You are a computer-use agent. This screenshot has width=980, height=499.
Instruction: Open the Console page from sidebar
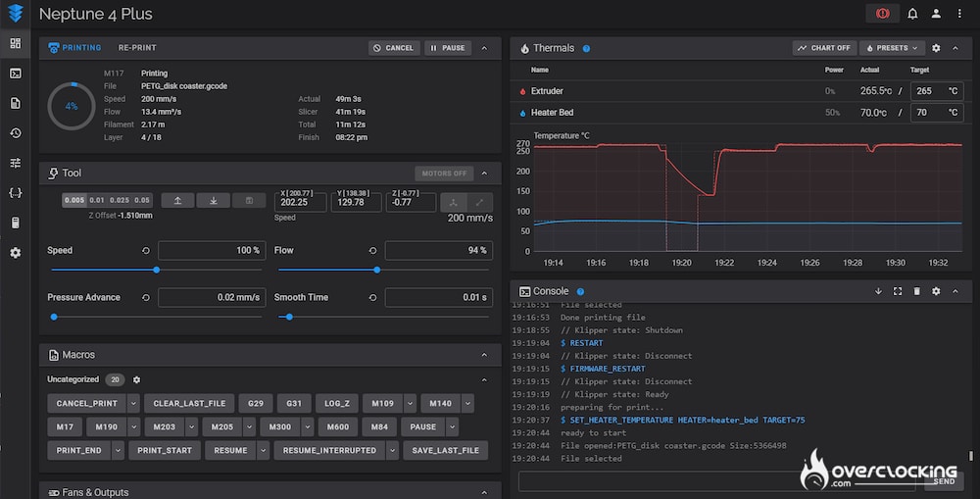(x=15, y=73)
